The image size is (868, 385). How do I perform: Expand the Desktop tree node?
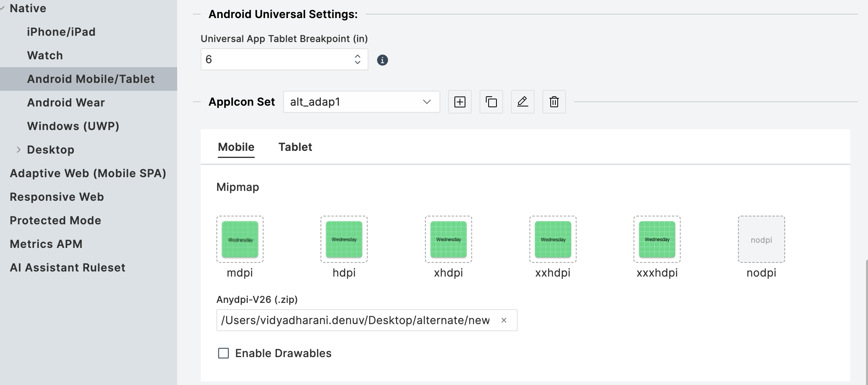[x=18, y=150]
